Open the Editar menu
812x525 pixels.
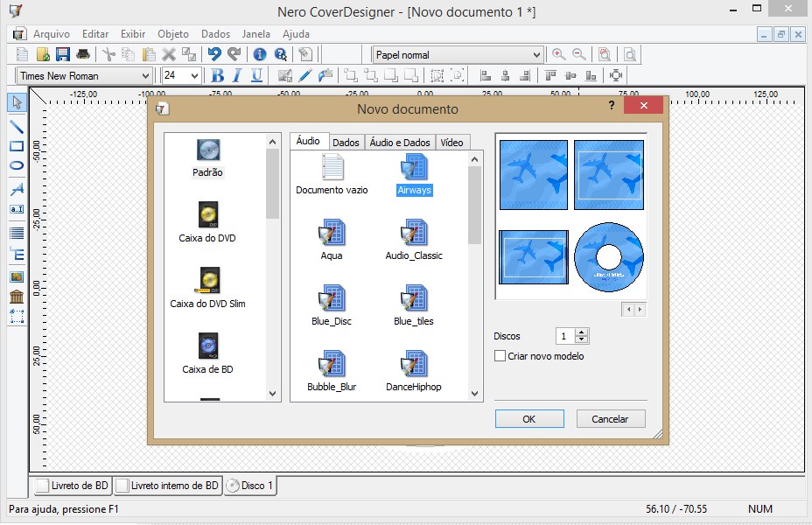click(95, 34)
